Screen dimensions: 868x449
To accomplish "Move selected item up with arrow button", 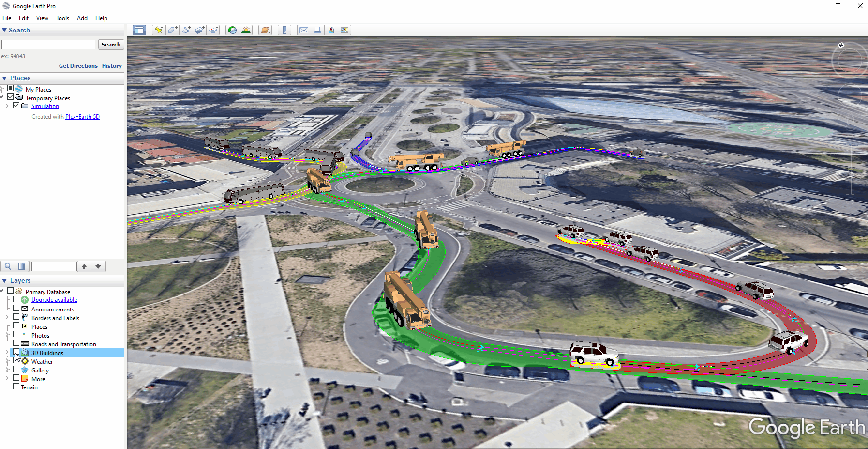I will tap(84, 266).
